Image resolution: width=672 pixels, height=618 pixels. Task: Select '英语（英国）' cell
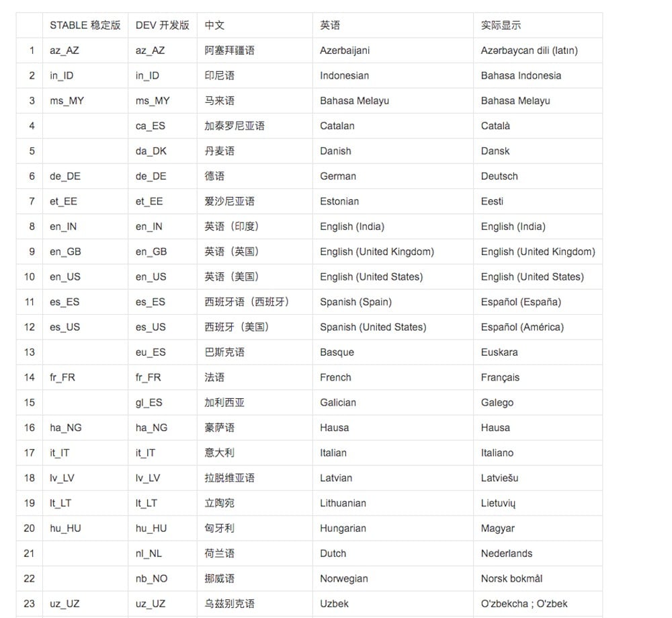(x=255, y=252)
